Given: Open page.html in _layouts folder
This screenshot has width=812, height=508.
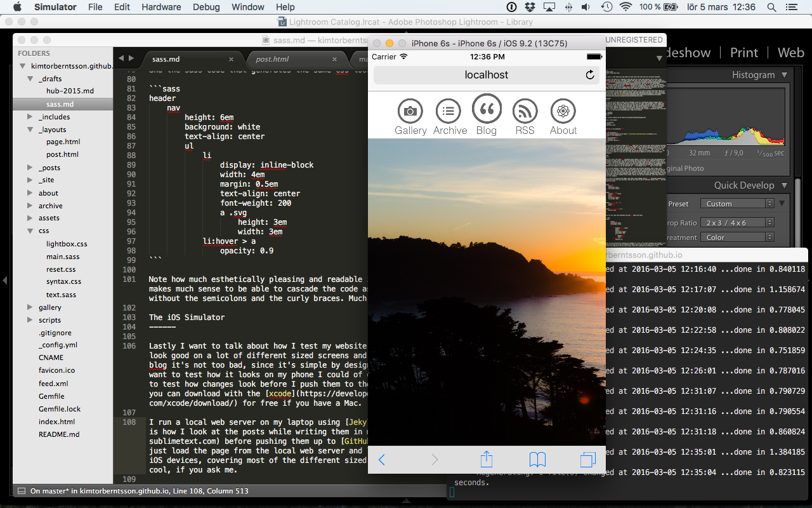Looking at the screenshot, I should pos(63,142).
